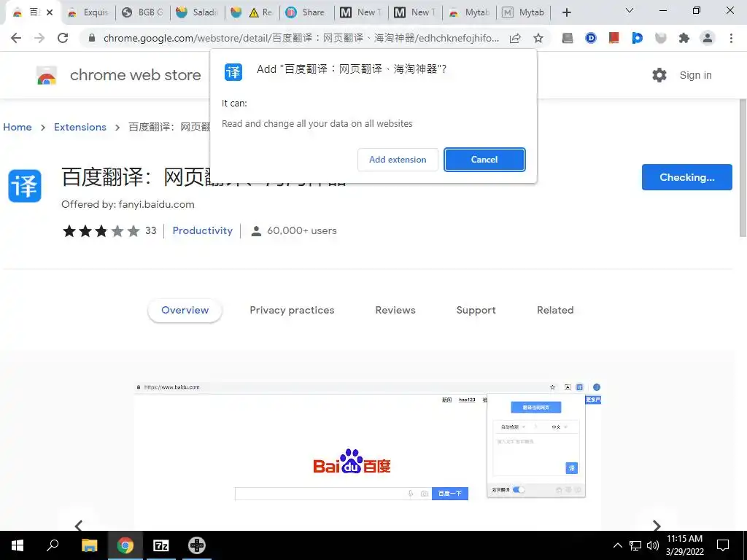Open the Windows Start menu
The image size is (747, 560).
18,545
